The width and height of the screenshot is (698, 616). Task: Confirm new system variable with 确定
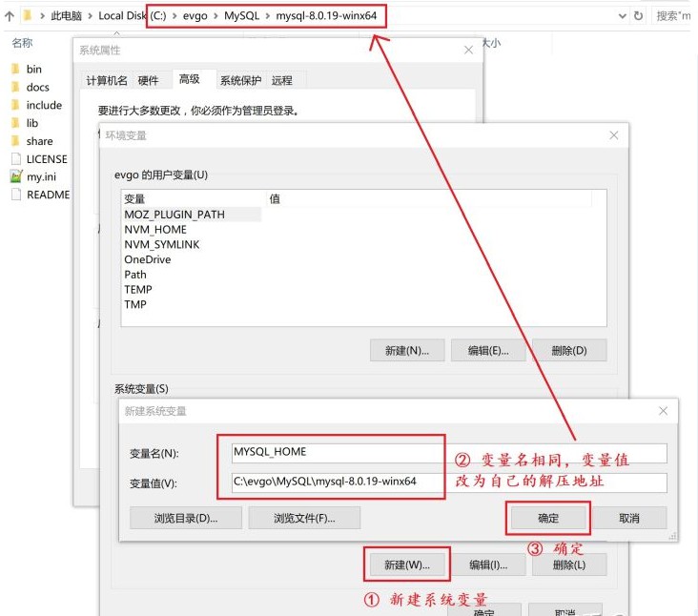pyautogui.click(x=548, y=518)
